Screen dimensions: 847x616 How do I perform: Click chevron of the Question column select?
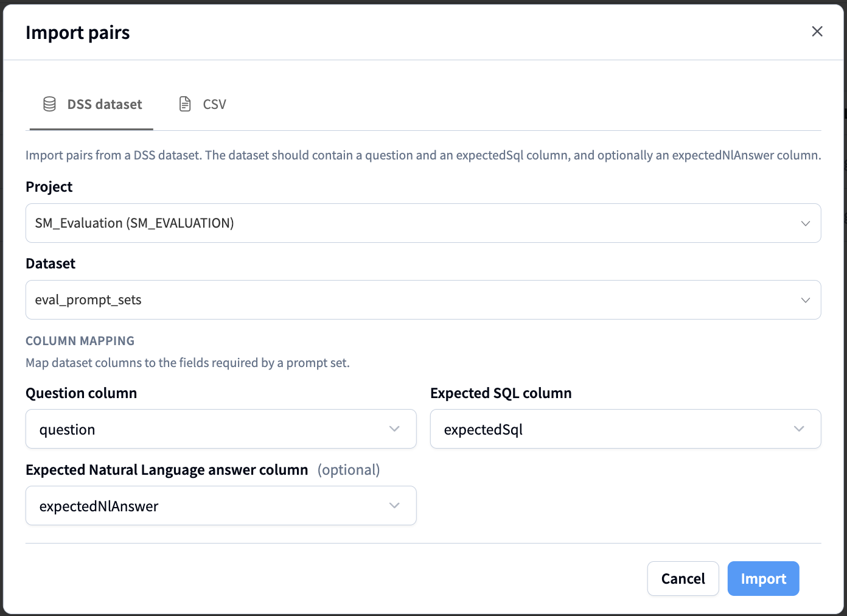(394, 429)
